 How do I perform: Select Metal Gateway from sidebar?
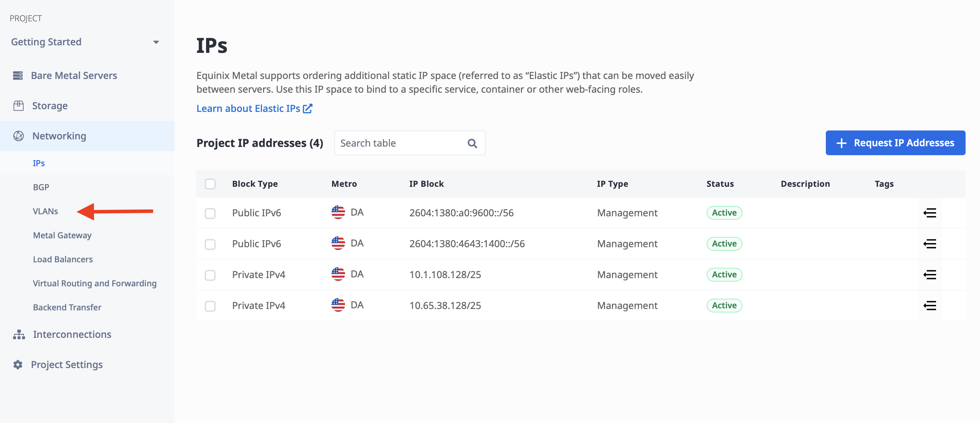pos(62,234)
